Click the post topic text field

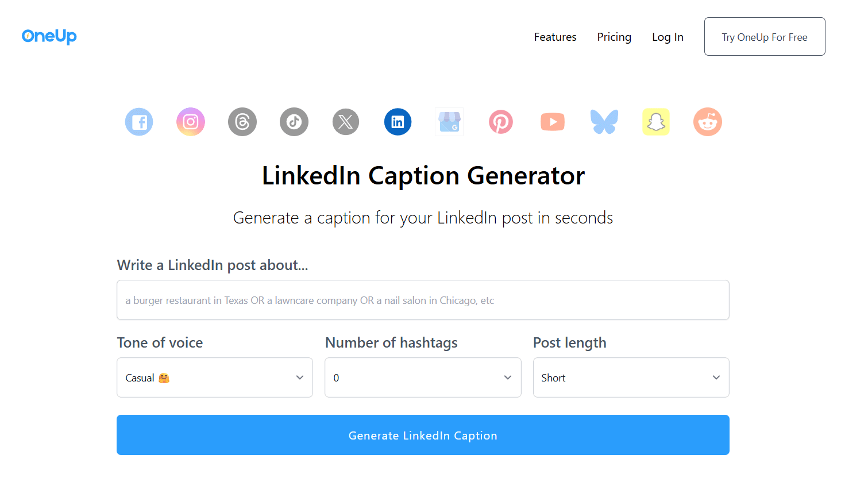[x=423, y=299]
